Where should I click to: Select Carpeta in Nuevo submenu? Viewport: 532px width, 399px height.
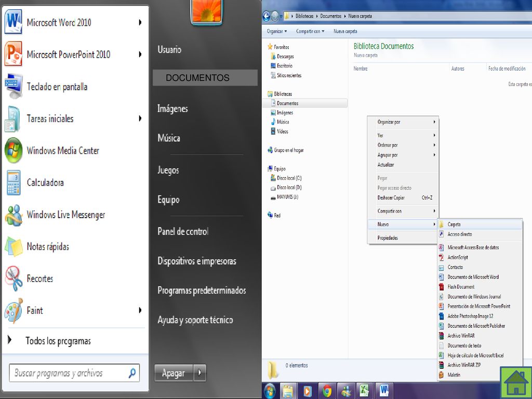click(480, 224)
